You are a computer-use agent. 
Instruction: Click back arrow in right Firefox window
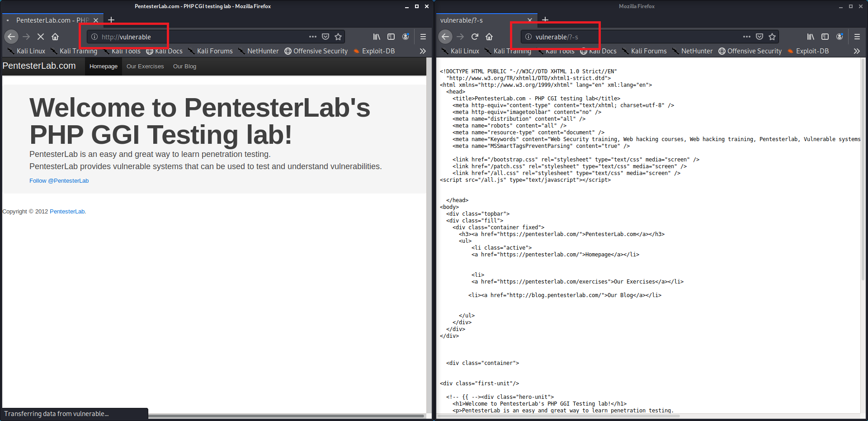[x=445, y=37]
